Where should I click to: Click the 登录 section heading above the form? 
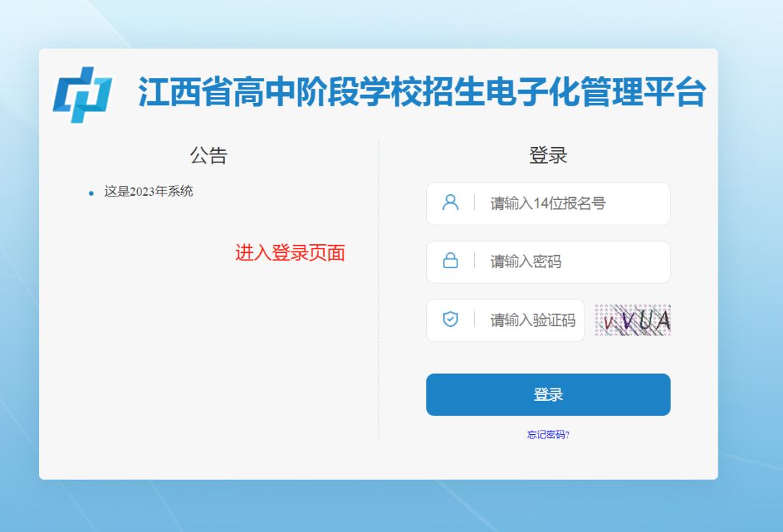[548, 155]
